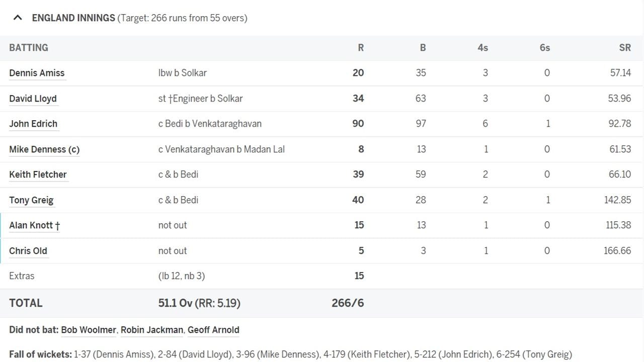Viewport: 644px width, 362px height.
Task: Click the SR column header
Action: pyautogui.click(x=625, y=47)
